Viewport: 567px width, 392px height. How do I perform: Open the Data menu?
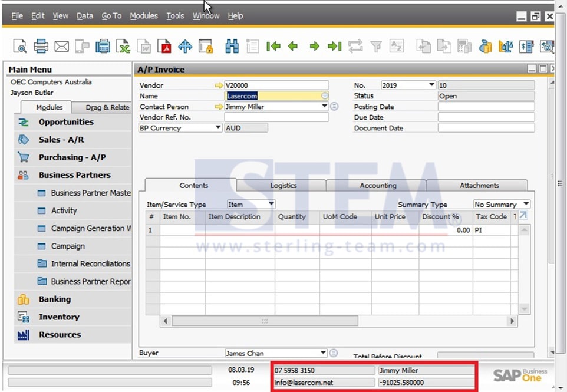click(x=85, y=16)
